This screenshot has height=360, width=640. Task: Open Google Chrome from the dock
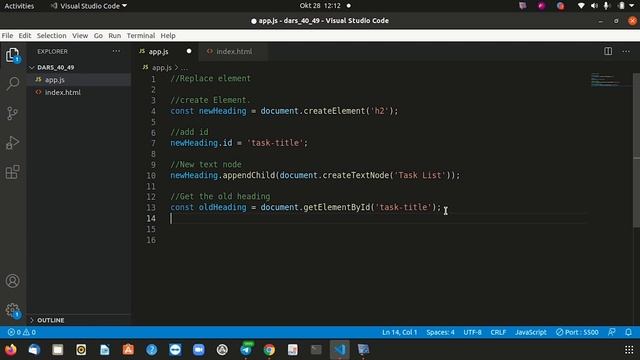[269, 350]
